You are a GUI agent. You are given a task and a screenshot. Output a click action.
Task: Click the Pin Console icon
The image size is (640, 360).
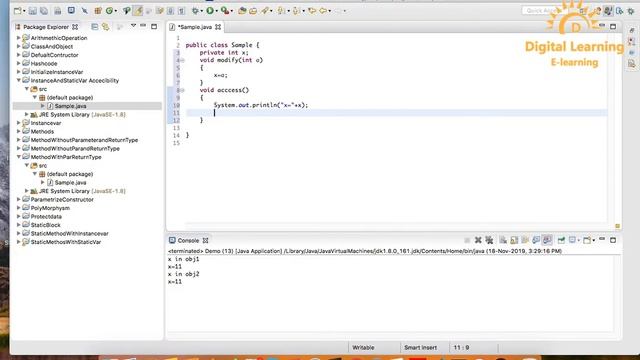[561, 240]
